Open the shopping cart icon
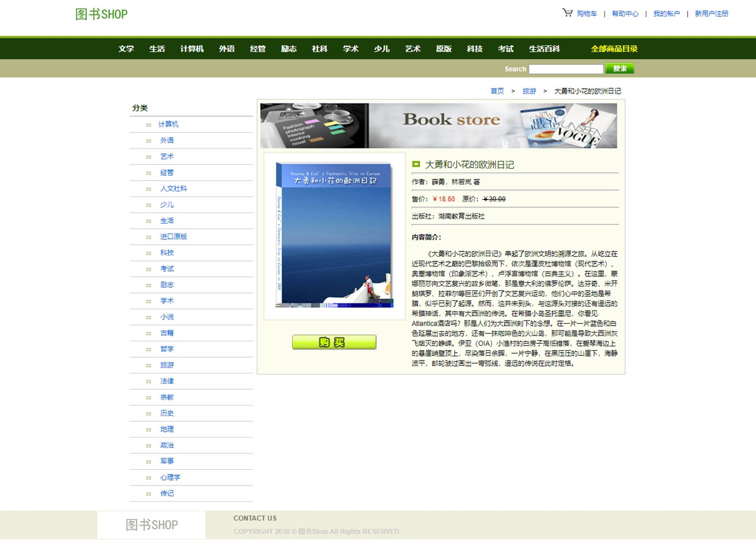756x556 pixels. click(x=568, y=13)
